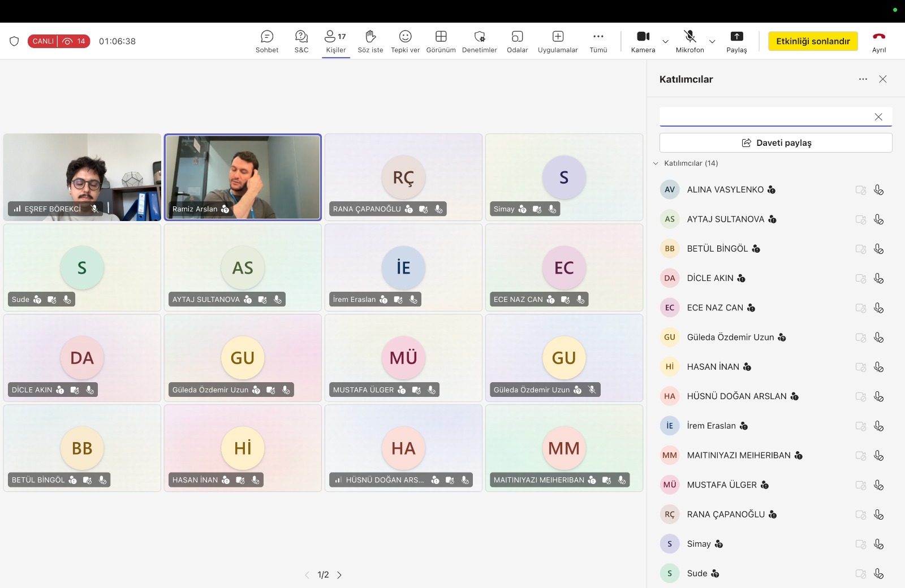Viewport: 905px width, 588px height.
Task: Close the Katılımcılar panel
Action: click(x=883, y=79)
